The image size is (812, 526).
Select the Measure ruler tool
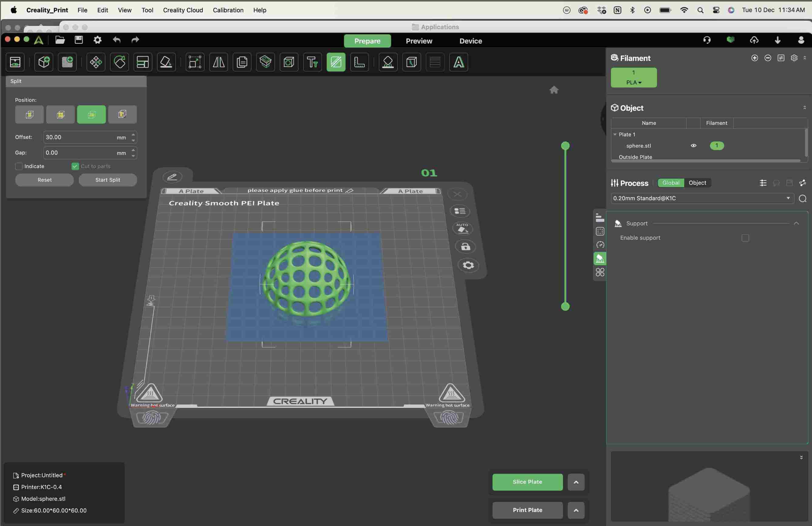tap(360, 62)
